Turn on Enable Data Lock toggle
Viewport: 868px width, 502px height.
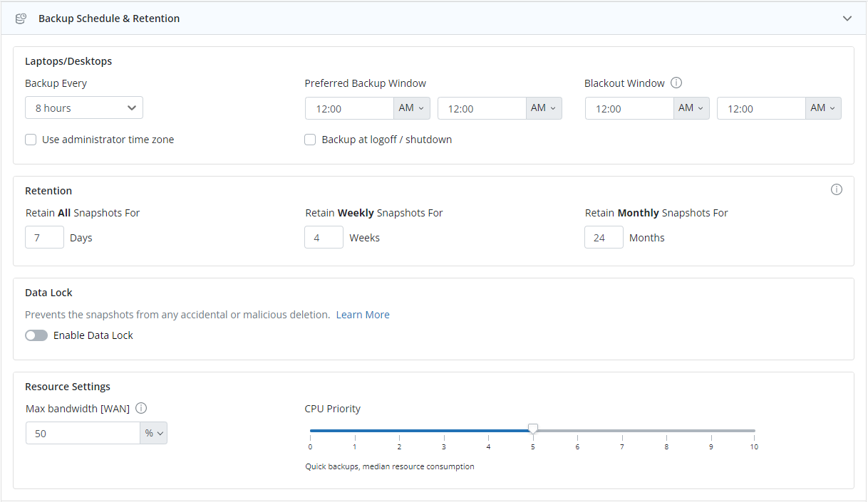pyautogui.click(x=36, y=335)
